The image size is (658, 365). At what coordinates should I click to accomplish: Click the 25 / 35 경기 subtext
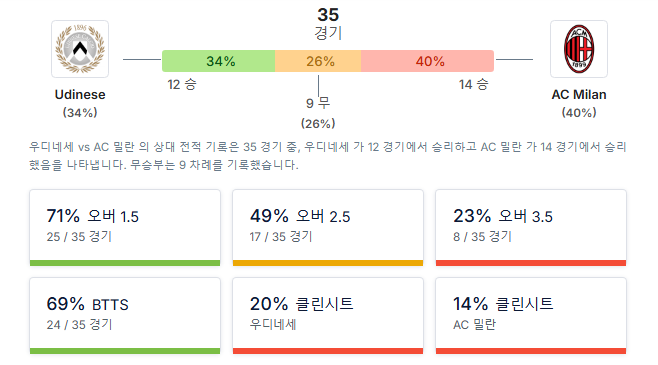pos(79,237)
